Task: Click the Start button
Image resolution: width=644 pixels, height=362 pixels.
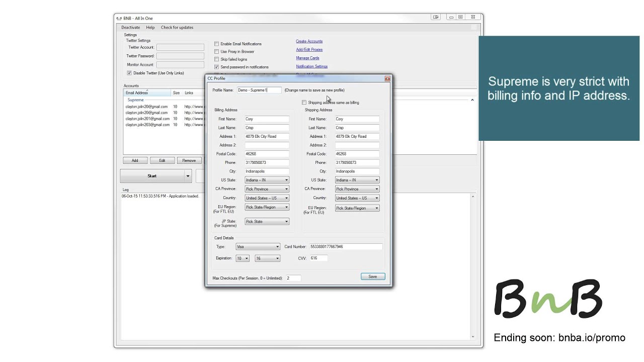Action: coord(152,176)
